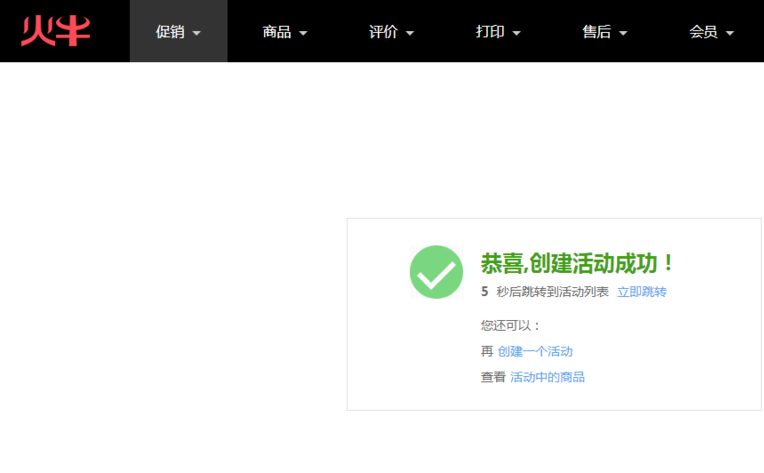Expand the 打印 dropdown arrow
Viewport: 764px width, 473px height.
point(516,33)
